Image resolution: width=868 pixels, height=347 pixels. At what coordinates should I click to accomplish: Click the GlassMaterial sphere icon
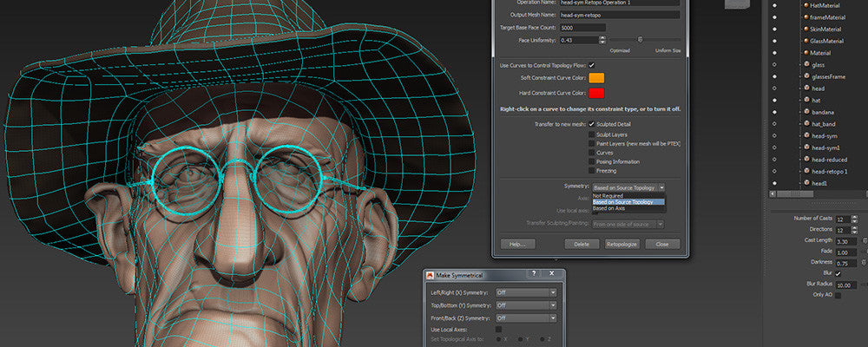coord(805,41)
